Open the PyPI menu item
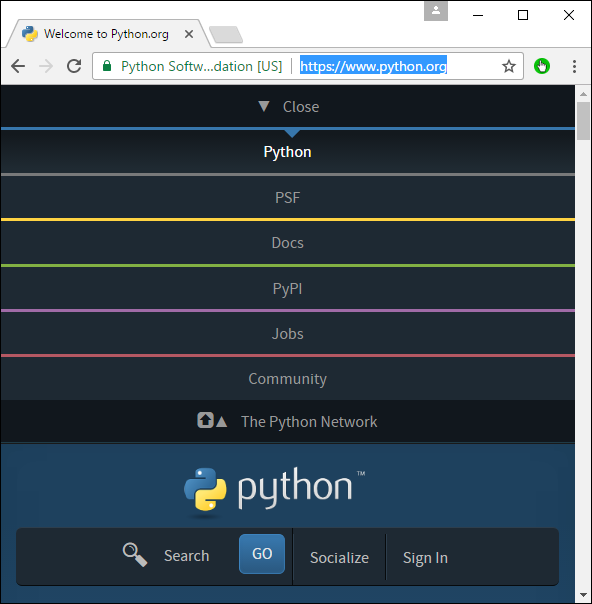592x604 pixels. pyautogui.click(x=287, y=289)
